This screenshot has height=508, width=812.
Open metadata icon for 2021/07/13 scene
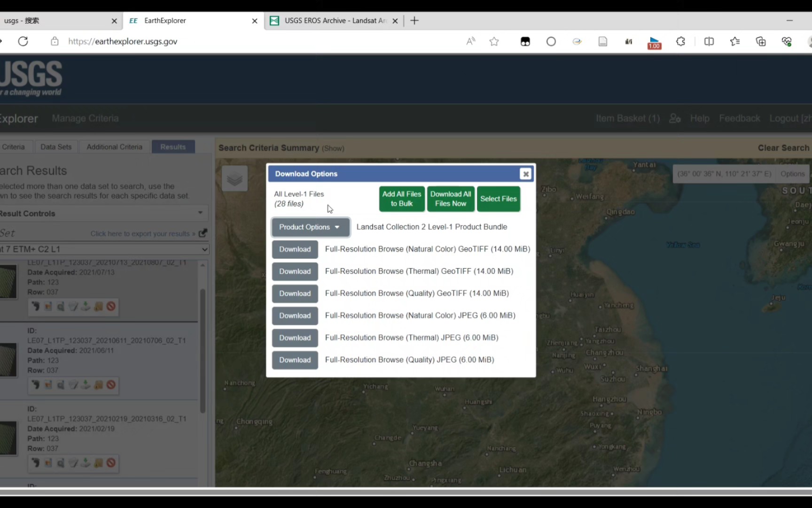73,307
